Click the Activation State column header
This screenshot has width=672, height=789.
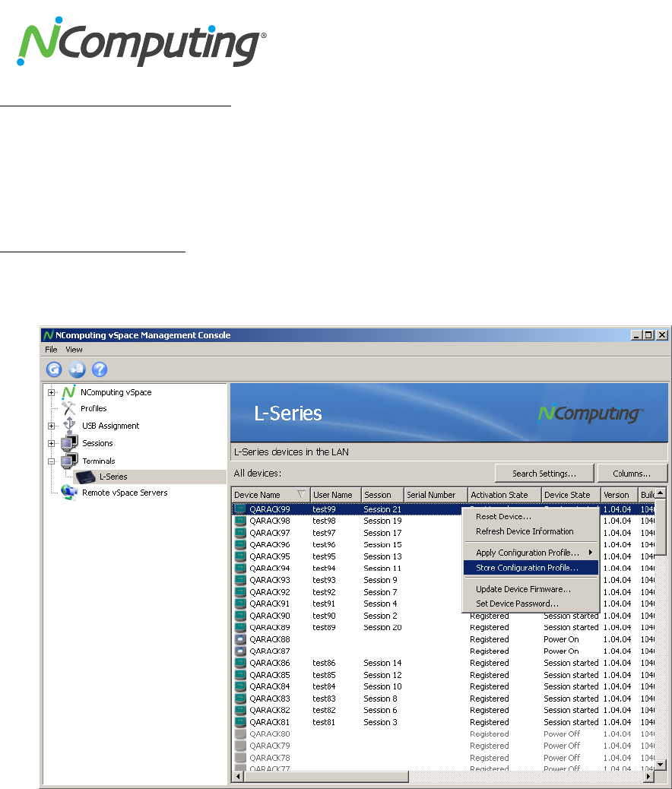point(505,495)
